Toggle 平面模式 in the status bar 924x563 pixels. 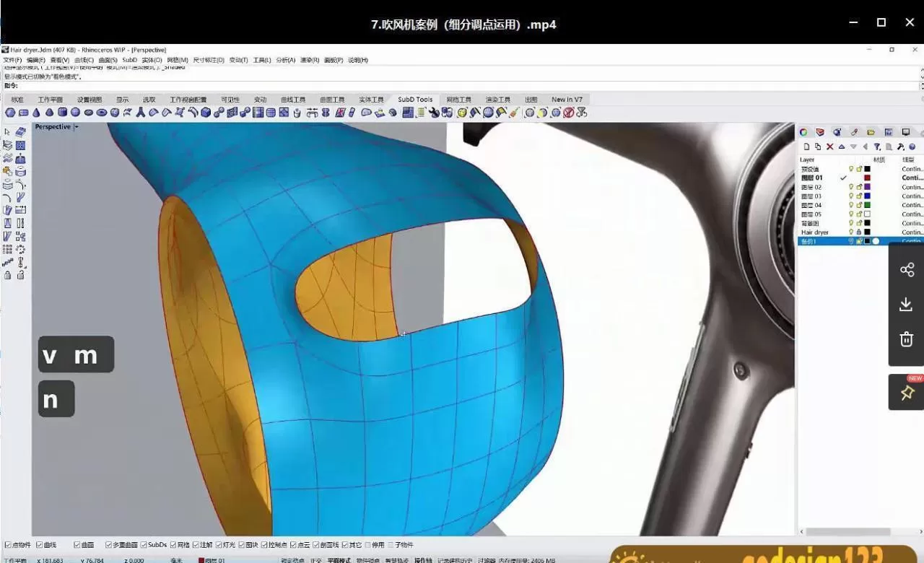point(339,560)
